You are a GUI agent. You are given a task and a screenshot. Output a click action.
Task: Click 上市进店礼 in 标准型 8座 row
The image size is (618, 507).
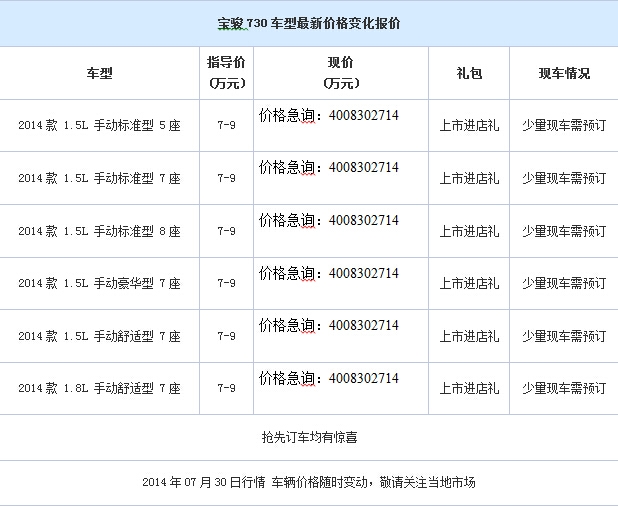469,231
